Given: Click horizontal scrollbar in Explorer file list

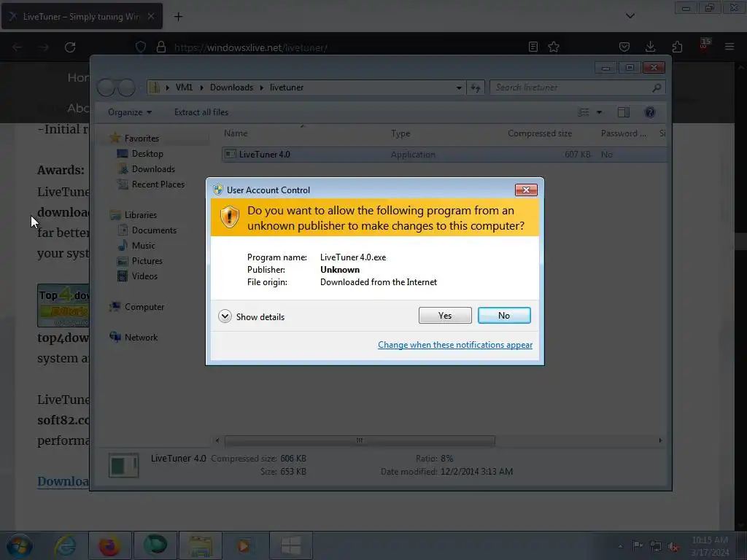Looking at the screenshot, I should pyautogui.click(x=360, y=440).
